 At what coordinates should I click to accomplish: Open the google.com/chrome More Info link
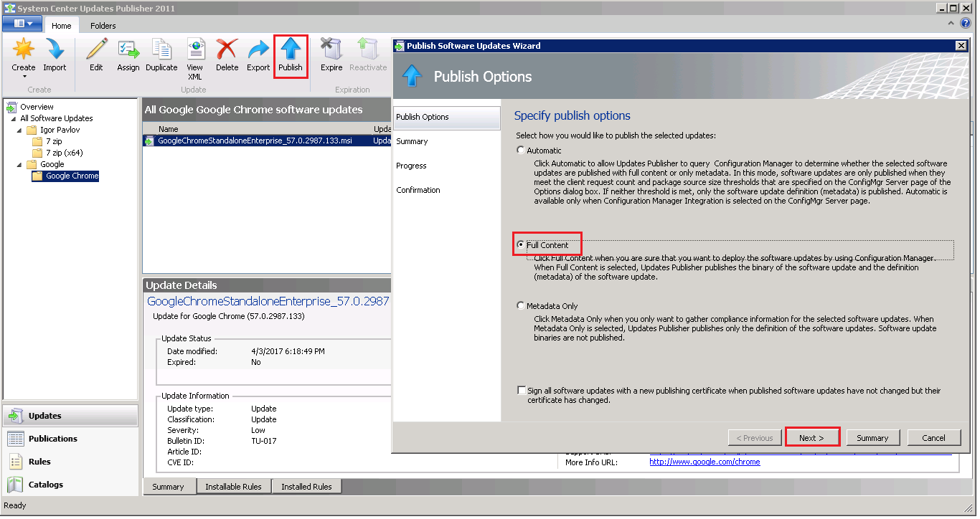pyautogui.click(x=705, y=462)
